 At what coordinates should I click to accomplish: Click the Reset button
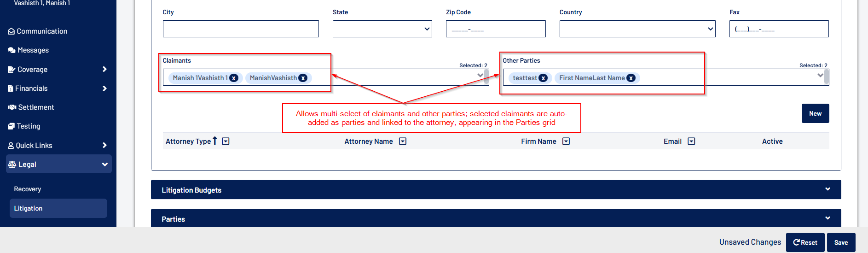point(805,242)
